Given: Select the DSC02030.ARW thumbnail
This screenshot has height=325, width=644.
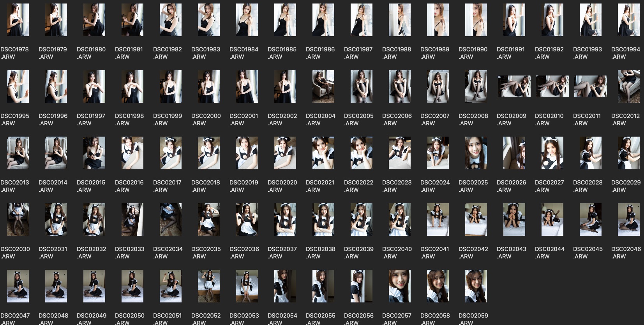Looking at the screenshot, I should [x=18, y=220].
